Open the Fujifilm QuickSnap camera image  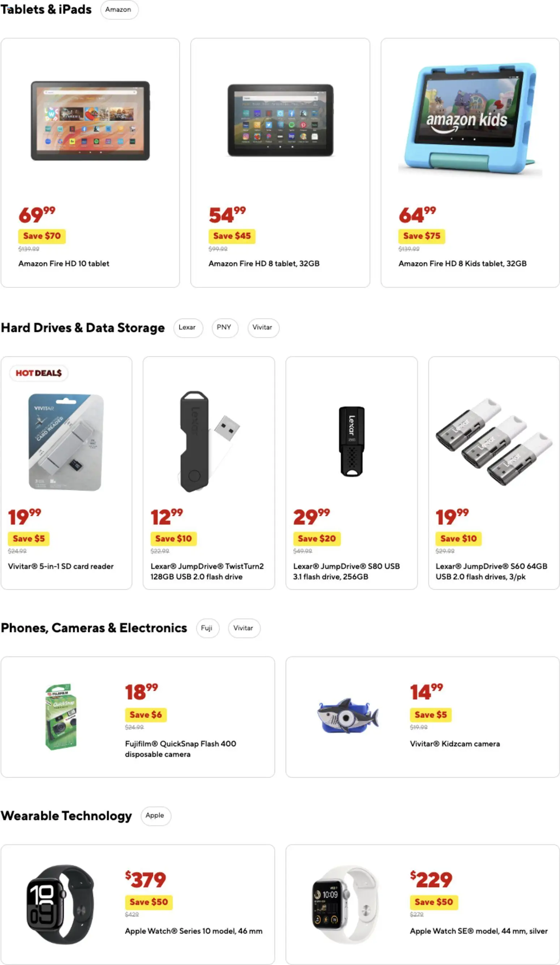(61, 716)
